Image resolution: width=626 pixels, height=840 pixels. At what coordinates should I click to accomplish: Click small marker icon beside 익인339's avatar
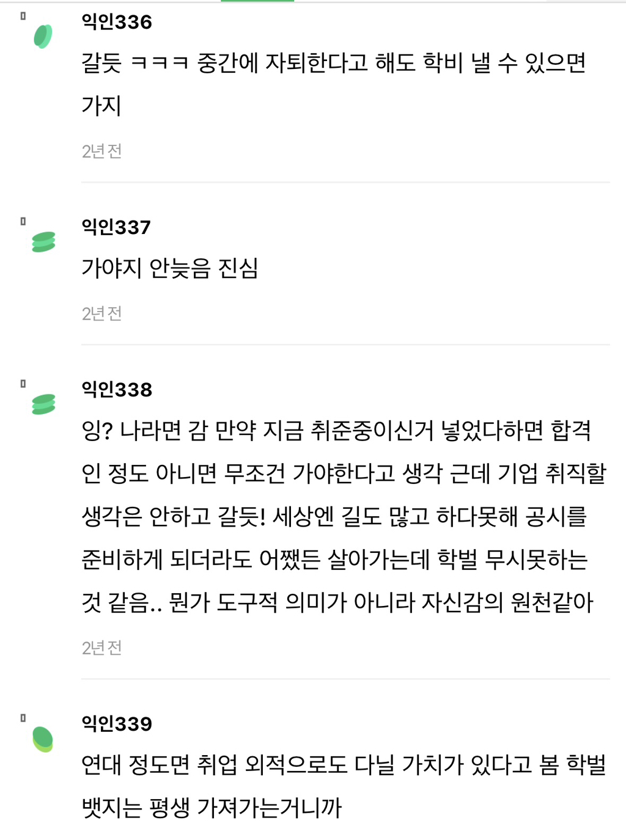(23, 718)
